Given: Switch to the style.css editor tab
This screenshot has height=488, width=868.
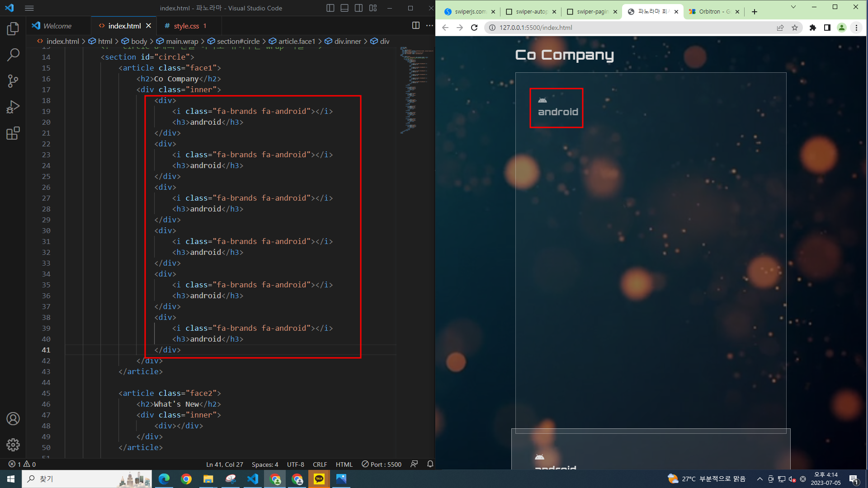Looking at the screenshot, I should (186, 26).
